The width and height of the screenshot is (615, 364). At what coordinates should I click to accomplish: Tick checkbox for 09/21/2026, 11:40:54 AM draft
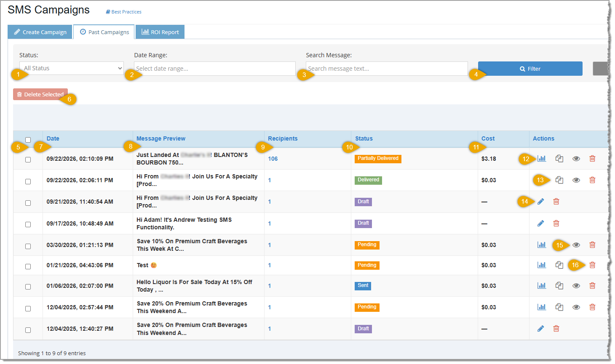tap(28, 203)
